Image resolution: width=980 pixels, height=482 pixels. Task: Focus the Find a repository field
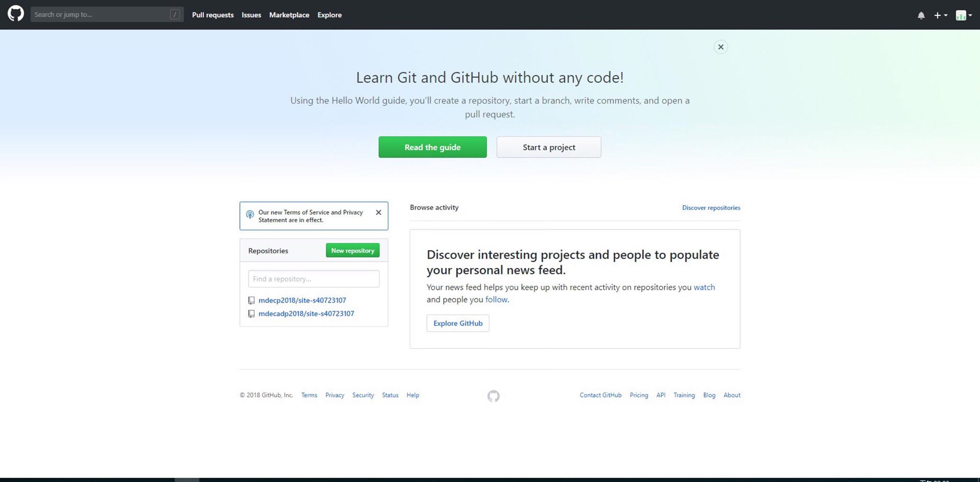point(313,279)
